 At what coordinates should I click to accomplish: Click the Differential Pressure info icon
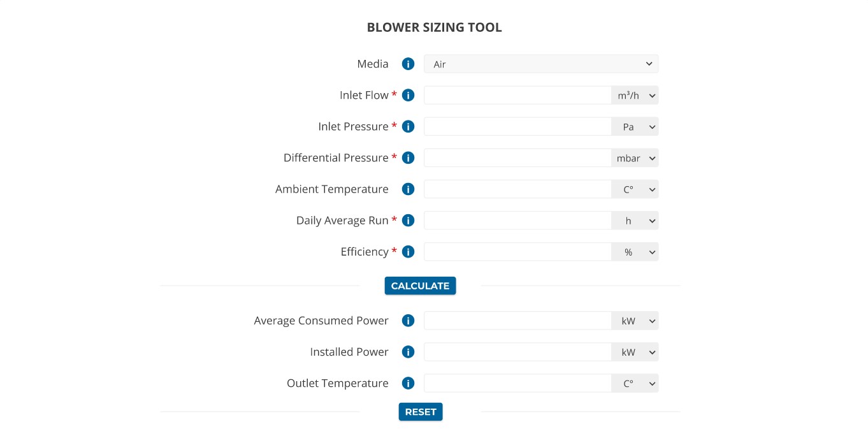[x=408, y=157]
